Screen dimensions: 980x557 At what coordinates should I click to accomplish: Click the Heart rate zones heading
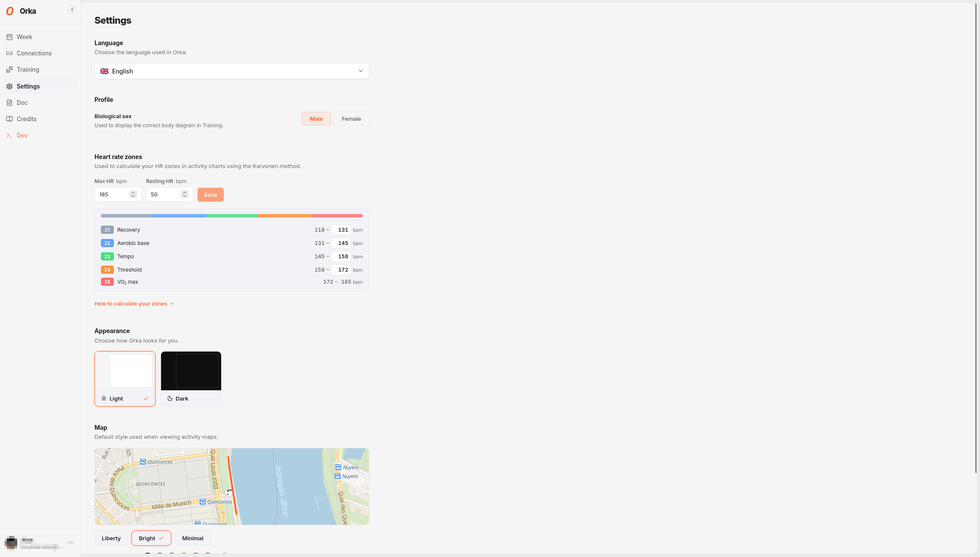[x=118, y=157]
